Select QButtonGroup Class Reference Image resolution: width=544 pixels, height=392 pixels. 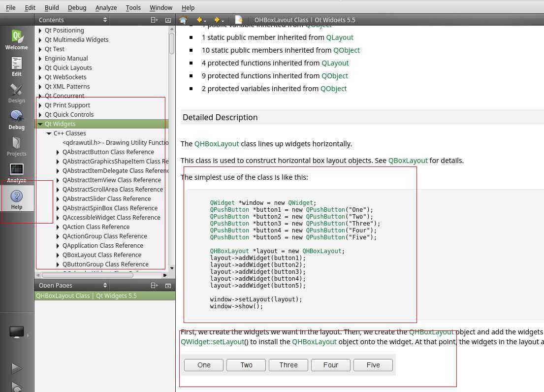coord(105,264)
